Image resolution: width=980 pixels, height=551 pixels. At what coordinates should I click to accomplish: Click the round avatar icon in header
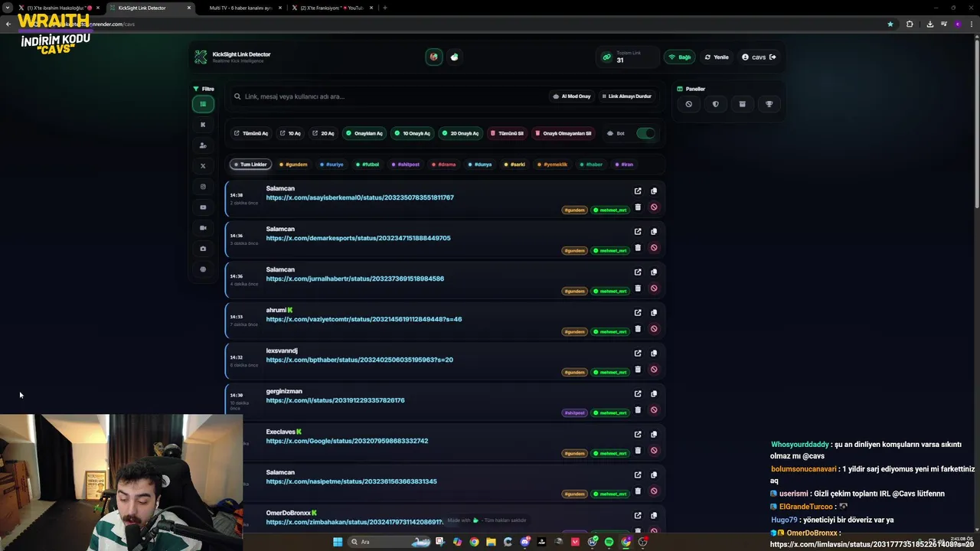434,57
